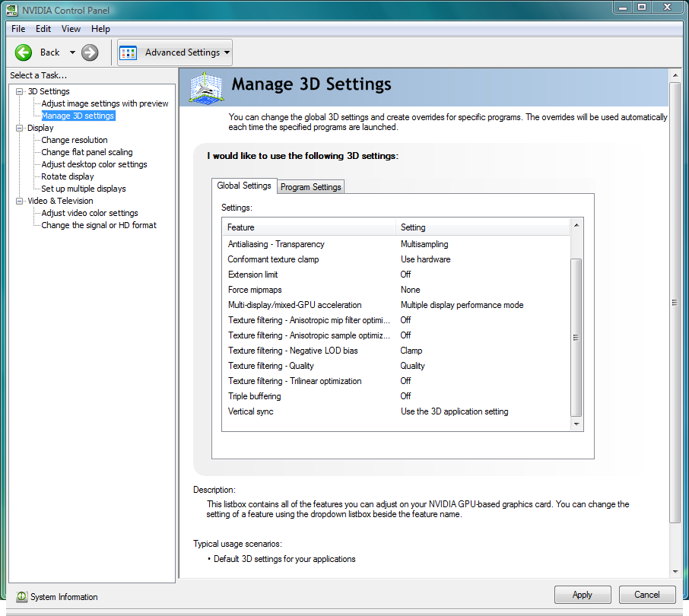
Task: Select Manage 3D settings in task tree
Action: 78,116
